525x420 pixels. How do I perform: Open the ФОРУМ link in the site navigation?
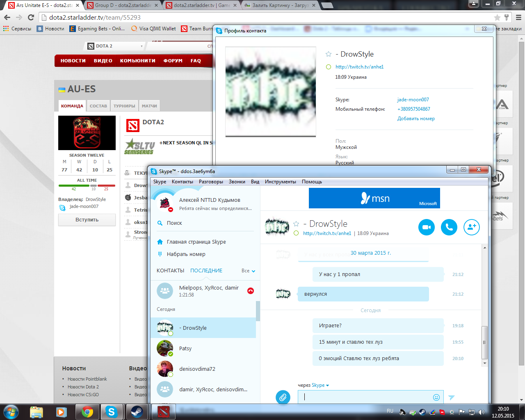pos(173,61)
